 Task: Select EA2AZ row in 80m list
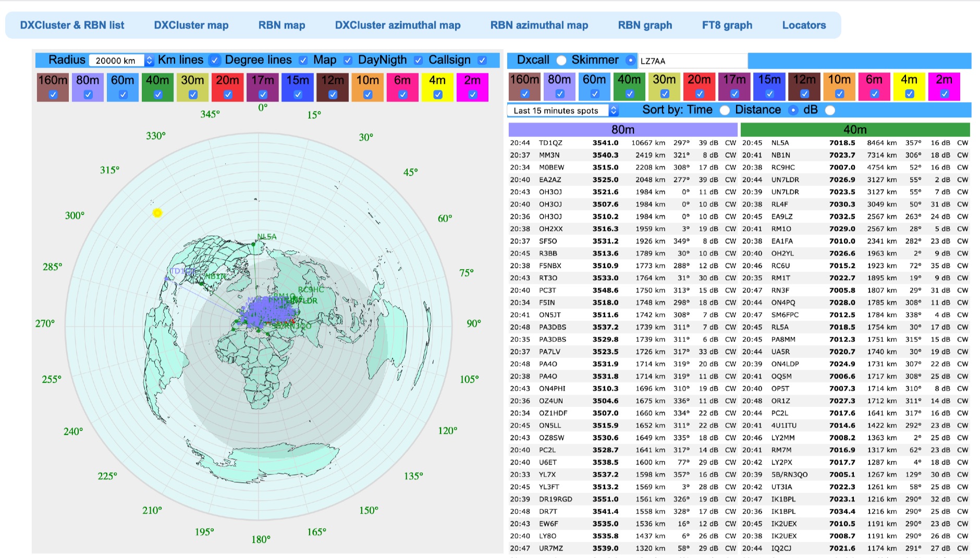point(623,179)
